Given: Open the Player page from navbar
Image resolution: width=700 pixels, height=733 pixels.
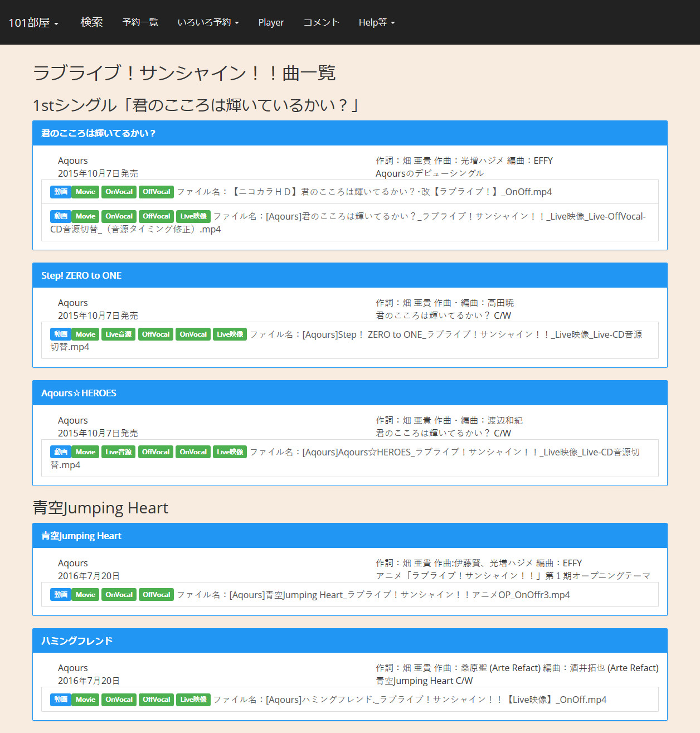Looking at the screenshot, I should pos(271,22).
